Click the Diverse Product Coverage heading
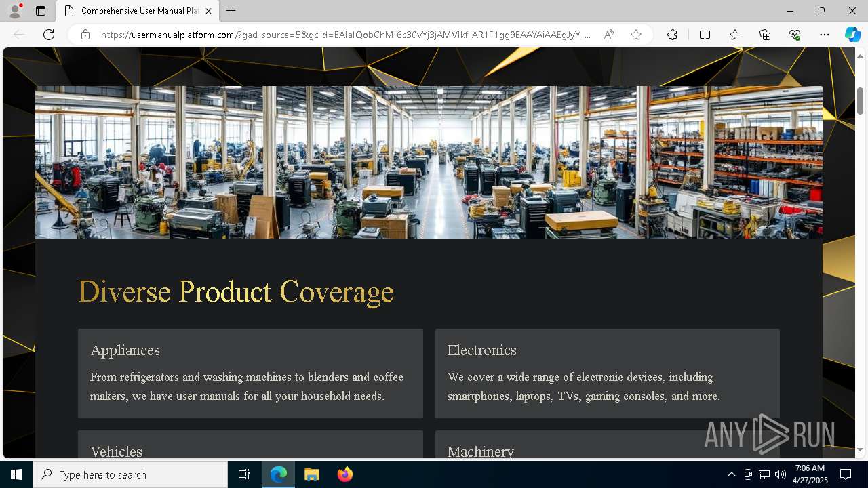 pos(236,292)
